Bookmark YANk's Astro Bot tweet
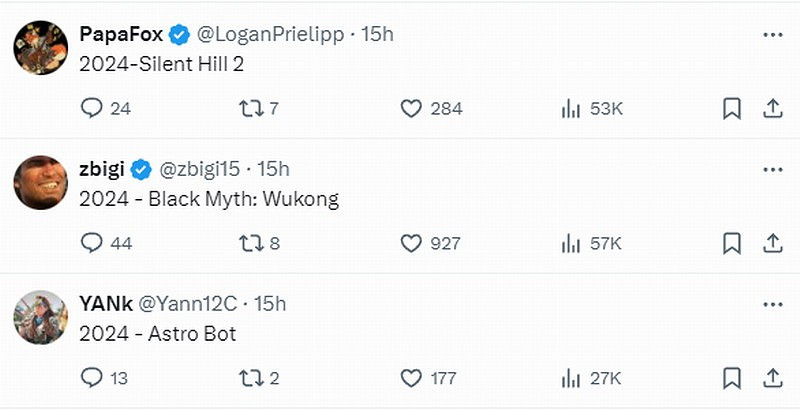 [x=731, y=378]
